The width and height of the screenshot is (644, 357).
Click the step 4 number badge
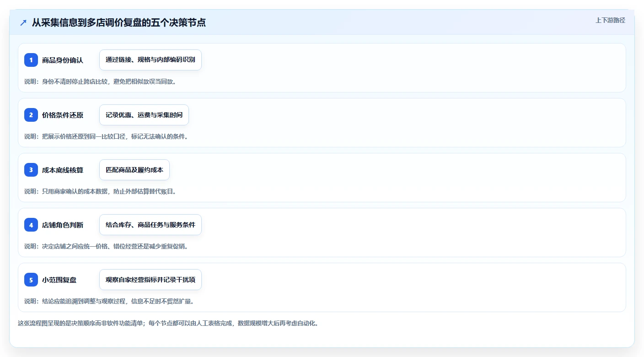tap(31, 225)
